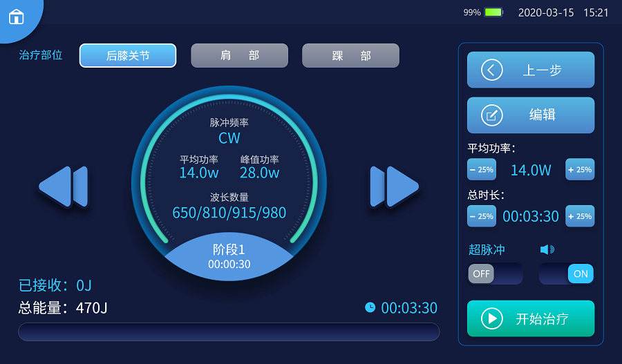Select the 踝部 treatment site tab

350,55
